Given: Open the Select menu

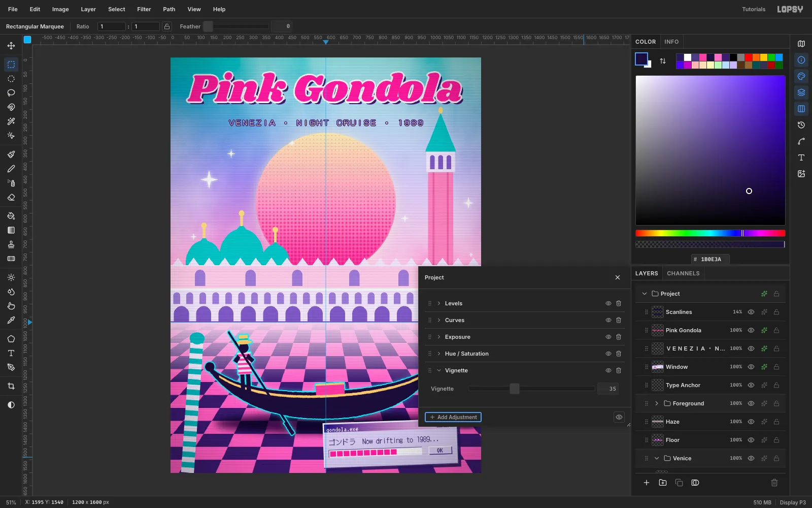Looking at the screenshot, I should [x=117, y=9].
